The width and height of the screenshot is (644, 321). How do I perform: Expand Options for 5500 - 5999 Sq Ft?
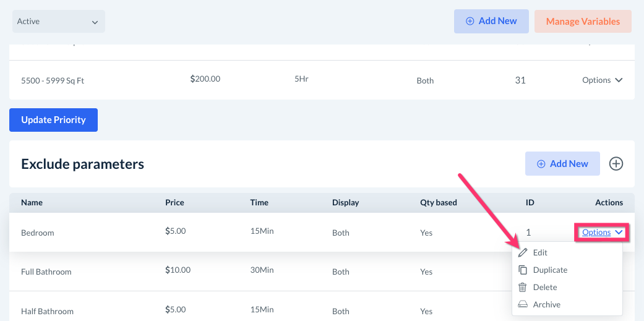click(x=602, y=80)
